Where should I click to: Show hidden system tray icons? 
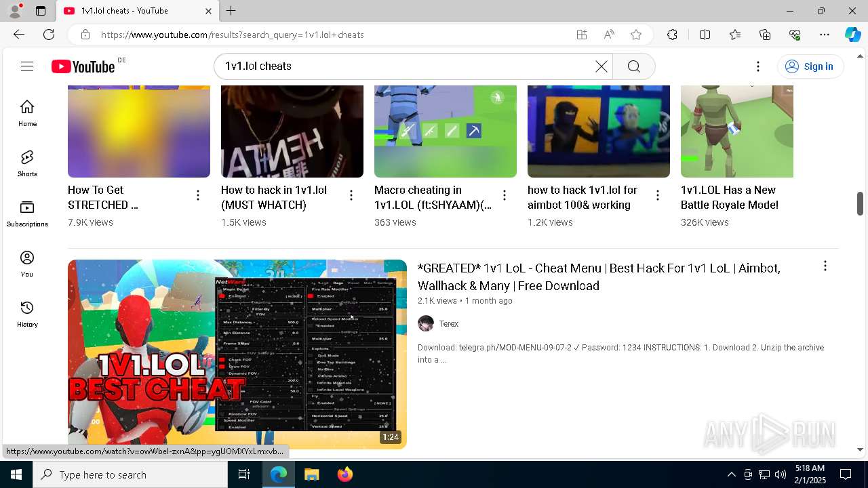coord(731,474)
